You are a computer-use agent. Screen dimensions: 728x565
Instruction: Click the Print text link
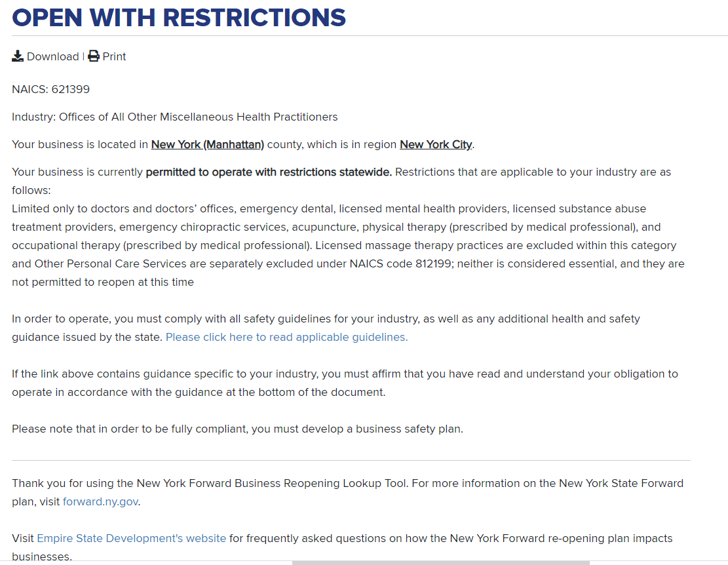(114, 56)
